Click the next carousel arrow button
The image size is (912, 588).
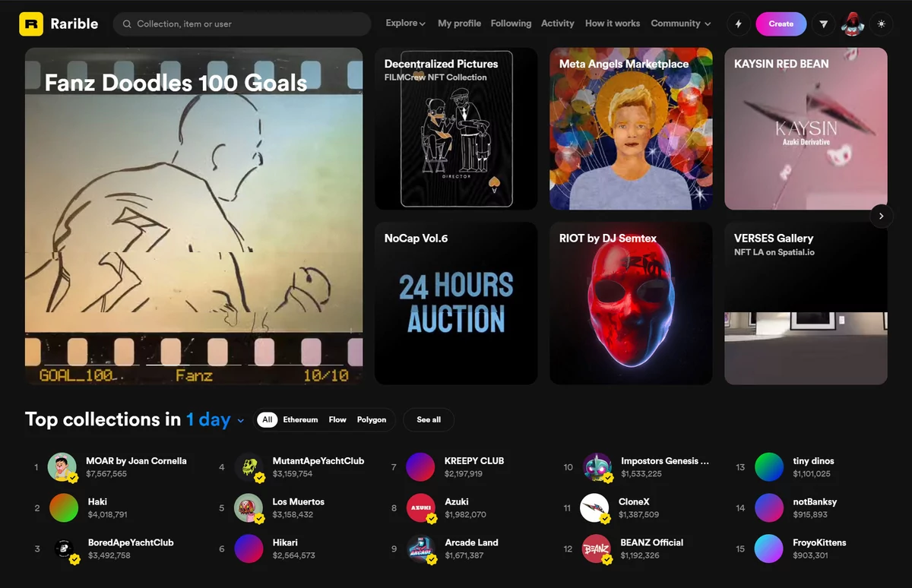pyautogui.click(x=881, y=216)
